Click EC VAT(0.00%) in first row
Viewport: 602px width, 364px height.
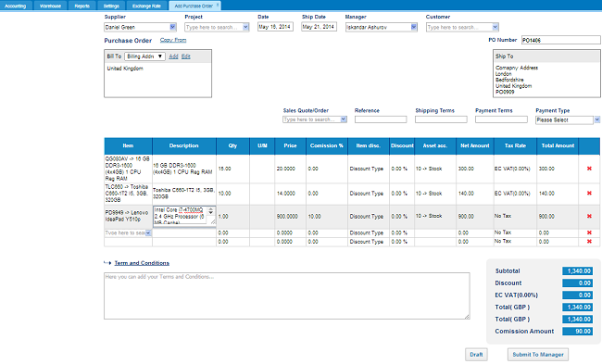pyautogui.click(x=512, y=169)
